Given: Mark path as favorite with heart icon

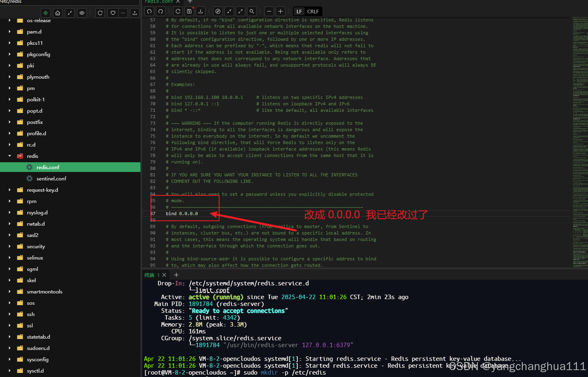Looking at the screenshot, I should click(x=113, y=13).
